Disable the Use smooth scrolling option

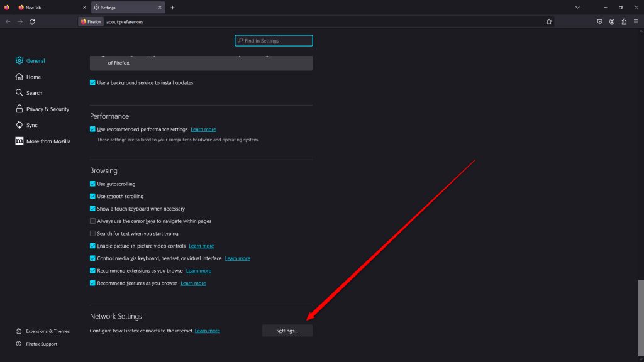coord(92,196)
